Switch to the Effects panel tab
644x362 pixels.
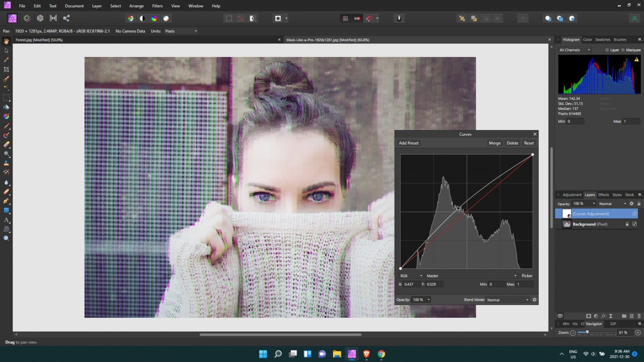[603, 195]
